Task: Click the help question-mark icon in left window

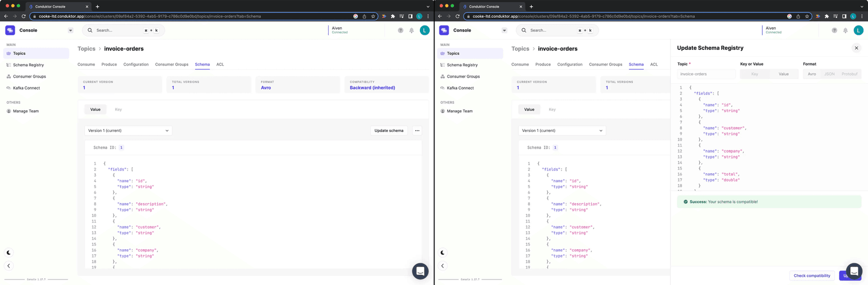Action: tap(400, 30)
